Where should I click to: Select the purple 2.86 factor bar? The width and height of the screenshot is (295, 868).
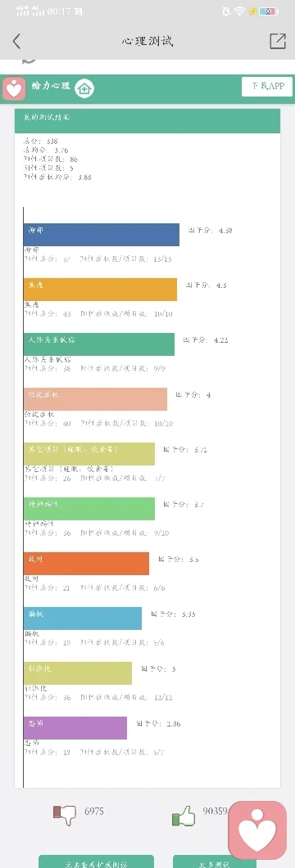(75, 728)
